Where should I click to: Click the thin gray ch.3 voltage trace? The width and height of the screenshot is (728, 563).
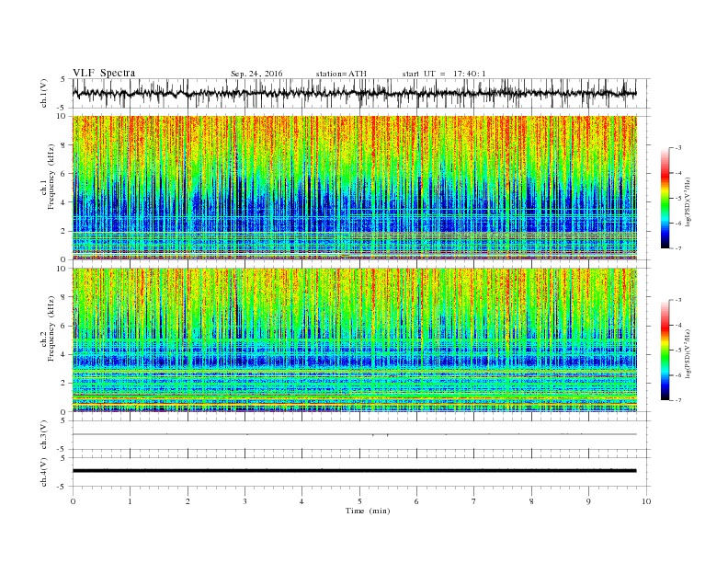point(354,434)
